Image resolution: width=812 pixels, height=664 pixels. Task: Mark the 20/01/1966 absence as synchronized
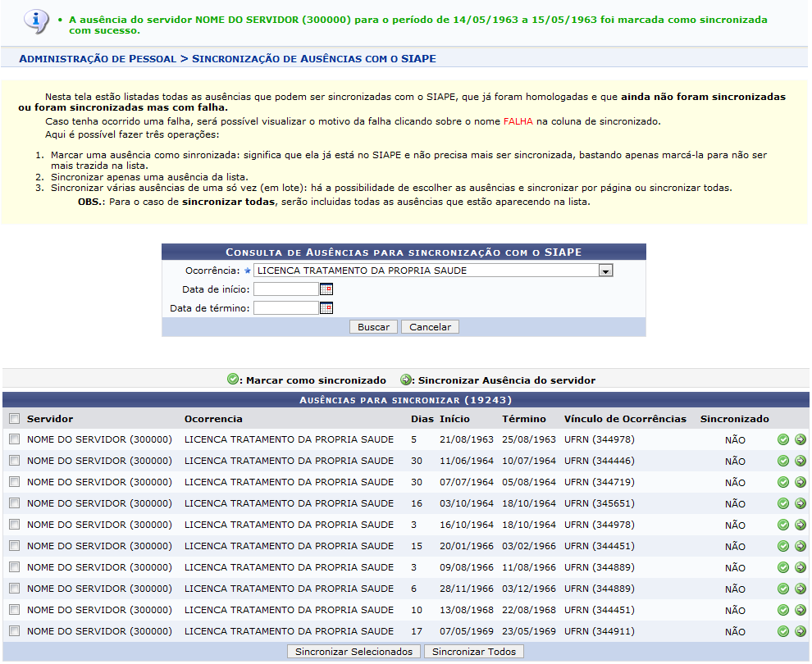(783, 546)
